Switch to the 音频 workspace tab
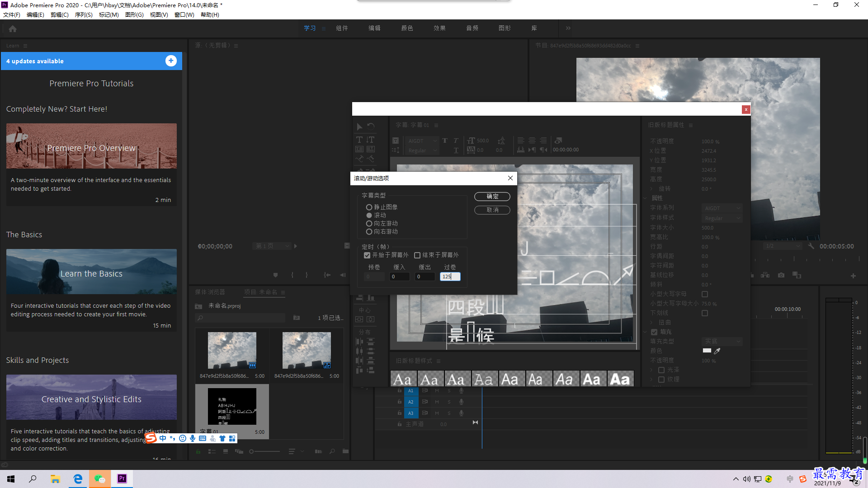Image resolution: width=868 pixels, height=488 pixels. pyautogui.click(x=472, y=28)
